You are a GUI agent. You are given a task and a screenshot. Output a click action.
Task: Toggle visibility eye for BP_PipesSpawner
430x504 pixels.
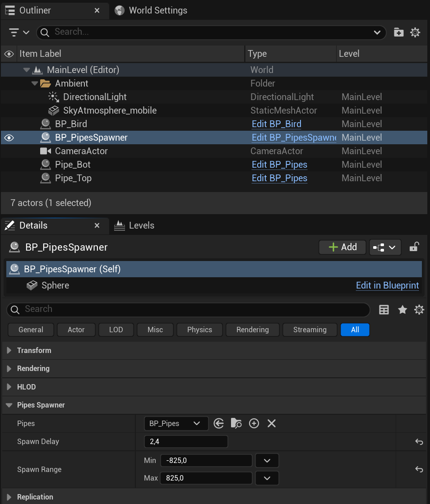coord(9,138)
